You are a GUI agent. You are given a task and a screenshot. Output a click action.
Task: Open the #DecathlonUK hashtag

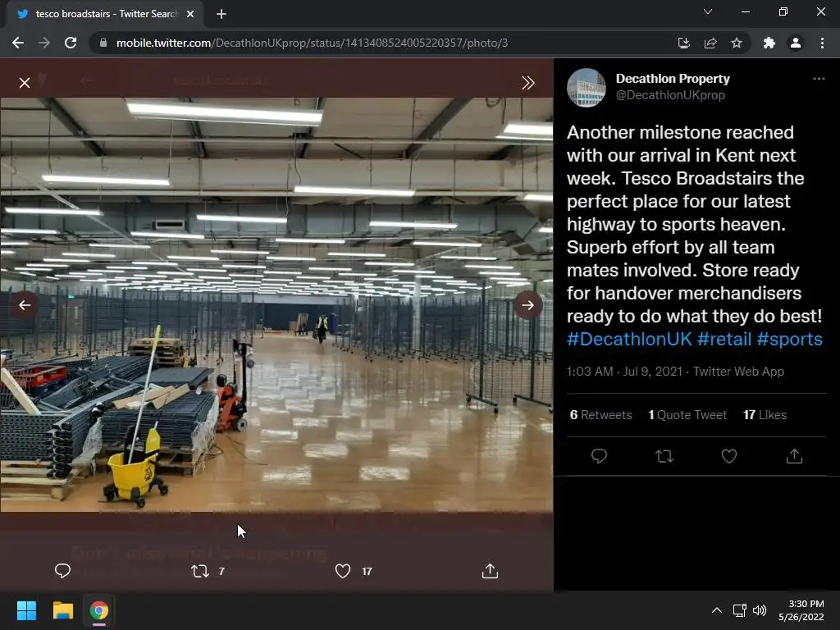click(x=629, y=339)
